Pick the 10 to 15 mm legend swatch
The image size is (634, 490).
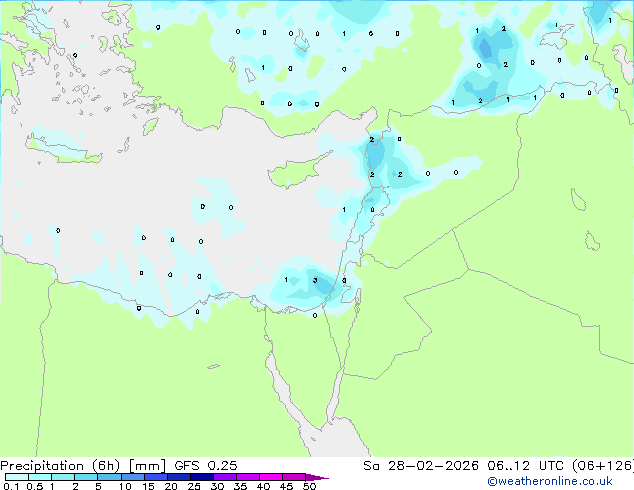tap(132, 477)
